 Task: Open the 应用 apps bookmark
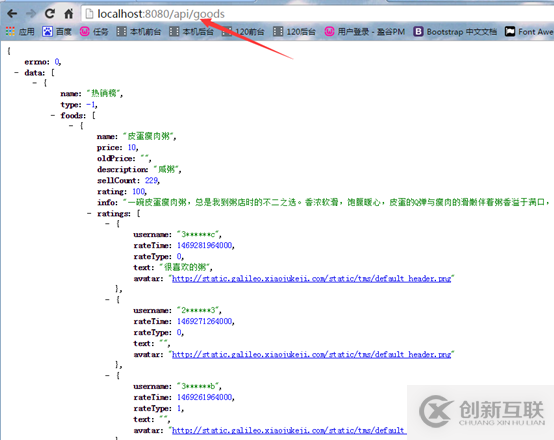(x=20, y=32)
